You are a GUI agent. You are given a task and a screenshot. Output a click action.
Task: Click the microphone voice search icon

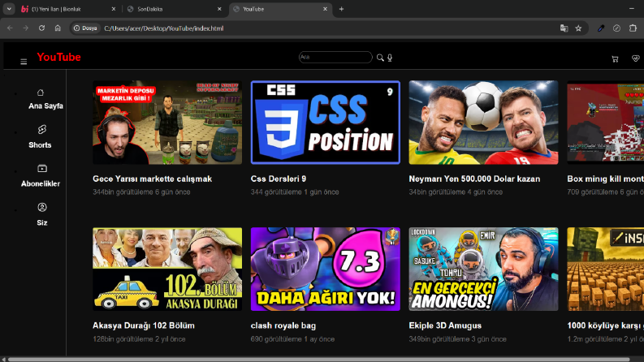(x=390, y=58)
